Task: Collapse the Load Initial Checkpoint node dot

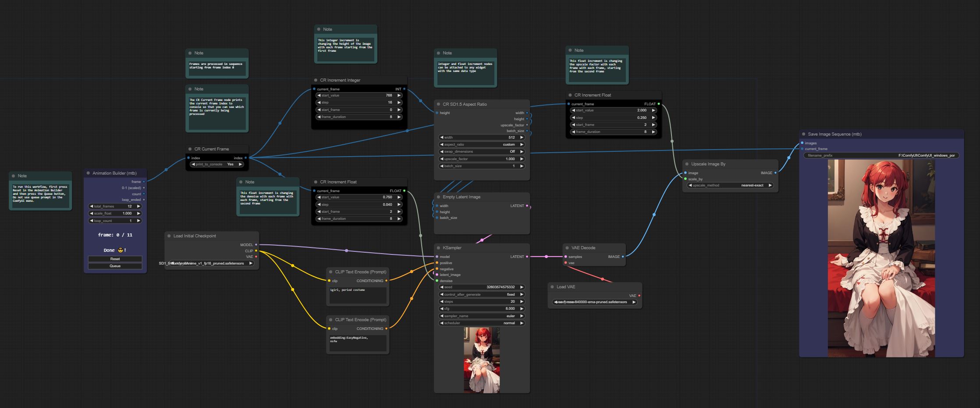Action: pos(169,236)
